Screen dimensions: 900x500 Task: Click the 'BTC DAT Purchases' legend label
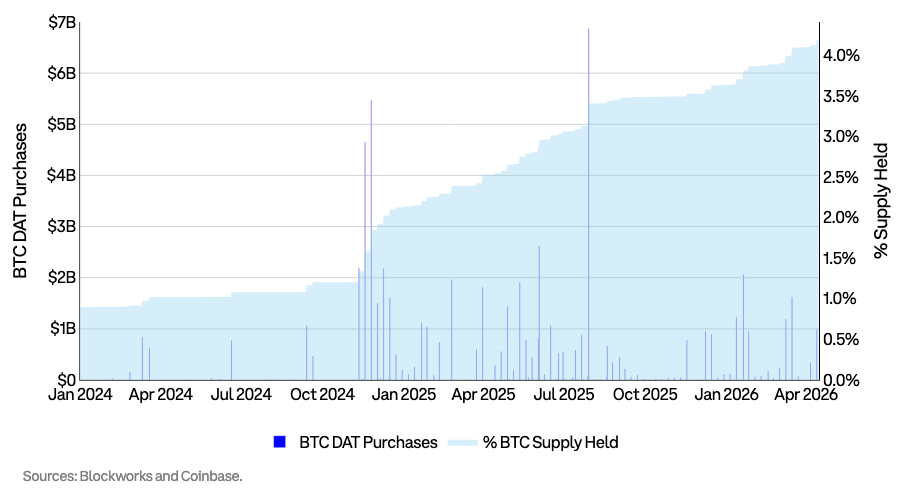pos(368,443)
